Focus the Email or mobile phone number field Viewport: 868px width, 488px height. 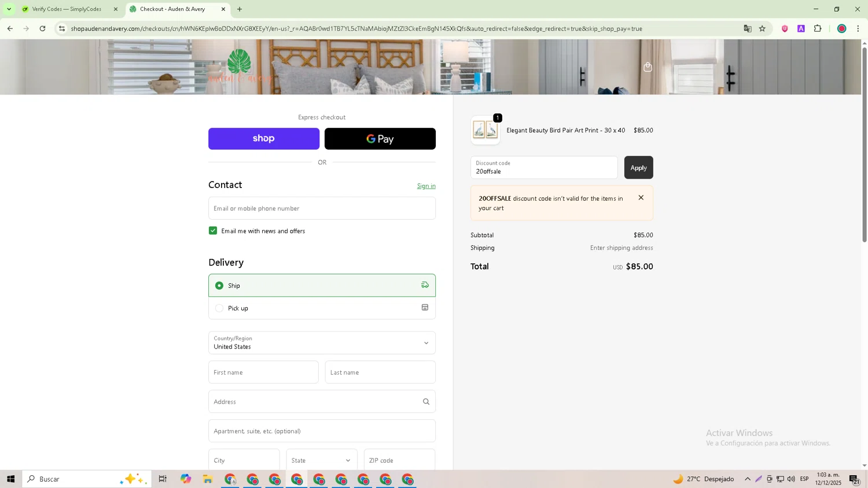[x=322, y=208]
